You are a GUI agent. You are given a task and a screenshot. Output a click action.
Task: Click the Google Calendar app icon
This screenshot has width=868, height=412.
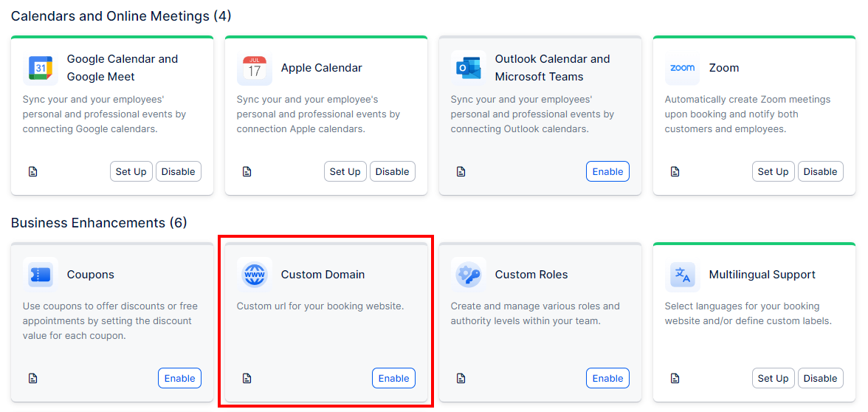[41, 68]
